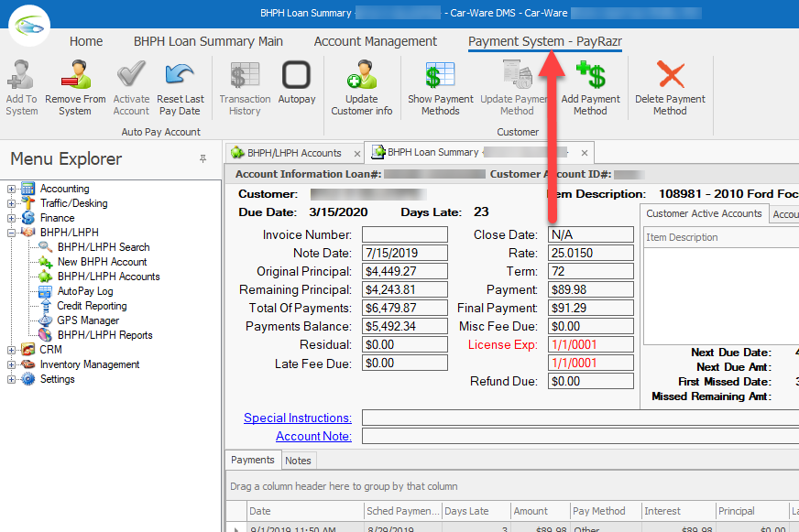This screenshot has width=799, height=532.
Task: Select Customer Active Accounts tab
Action: coord(704,213)
